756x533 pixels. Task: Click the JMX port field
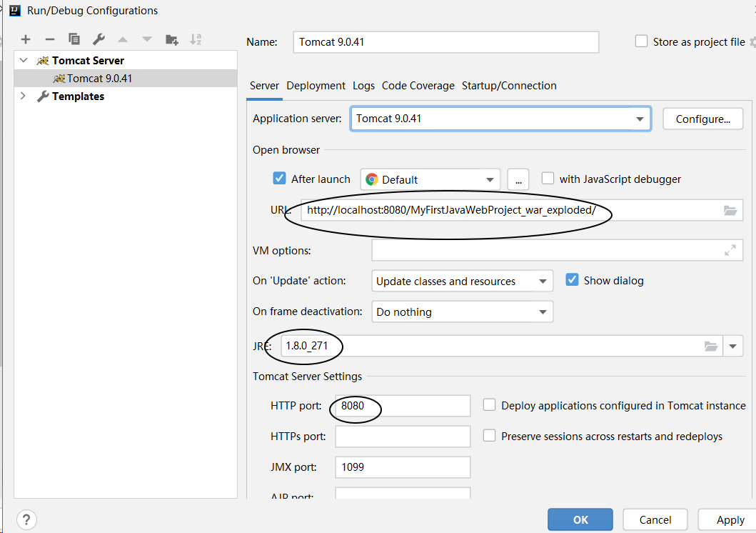coord(403,467)
